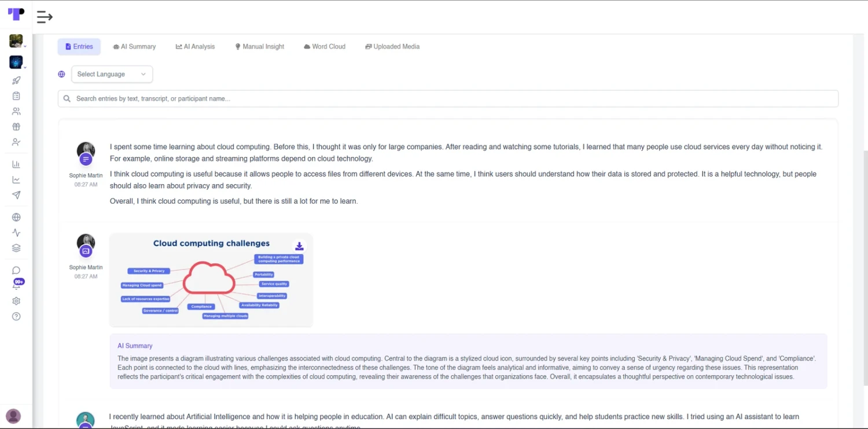Download the Cloud computing challenges image
Image resolution: width=868 pixels, height=429 pixels.
(x=299, y=246)
